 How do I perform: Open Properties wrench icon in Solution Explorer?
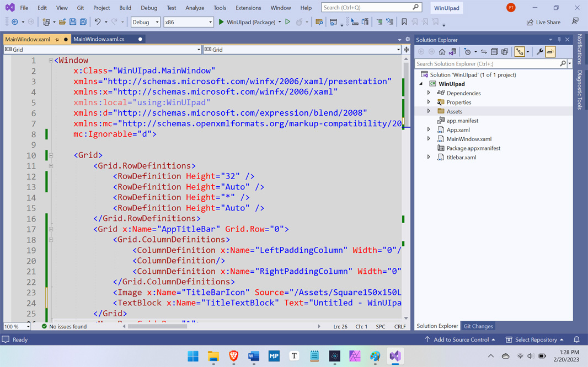539,52
